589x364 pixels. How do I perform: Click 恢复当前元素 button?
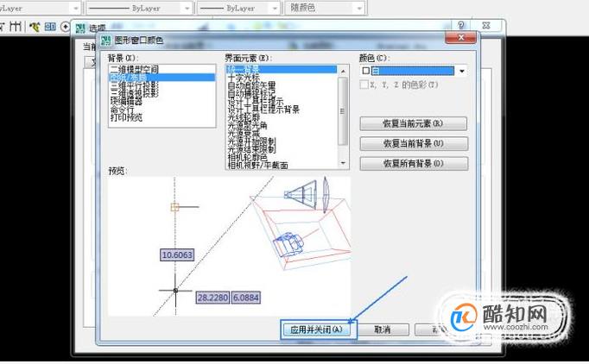click(413, 123)
